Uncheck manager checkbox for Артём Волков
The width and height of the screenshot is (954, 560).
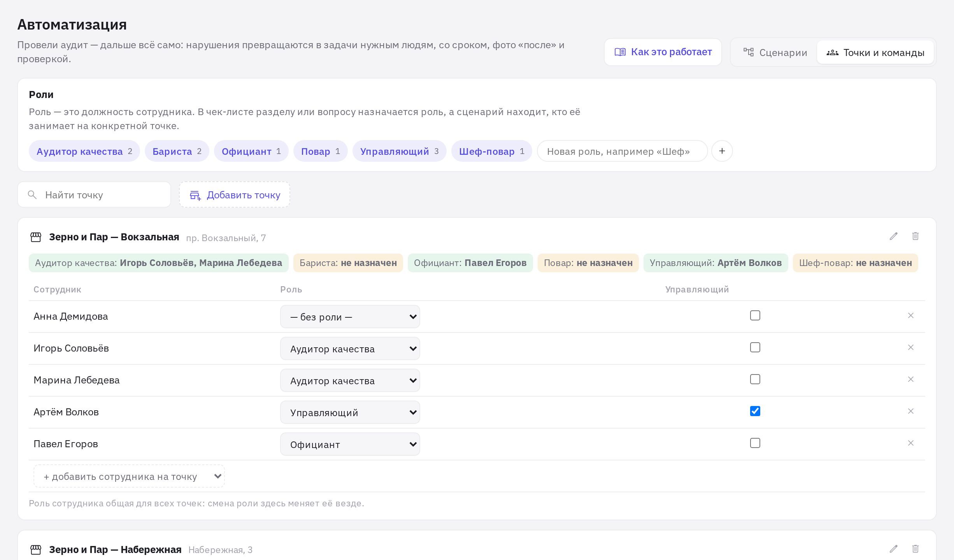point(755,411)
